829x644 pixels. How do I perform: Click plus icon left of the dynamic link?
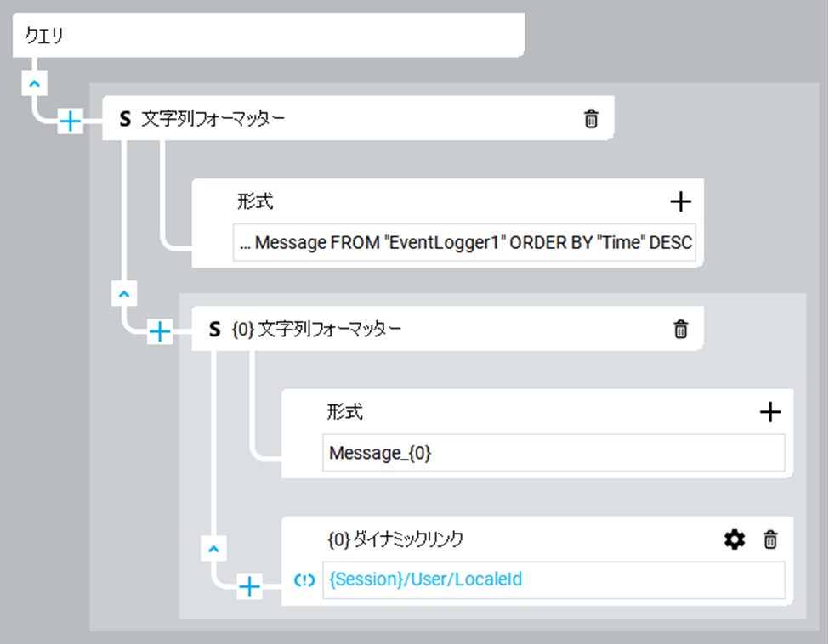(249, 586)
